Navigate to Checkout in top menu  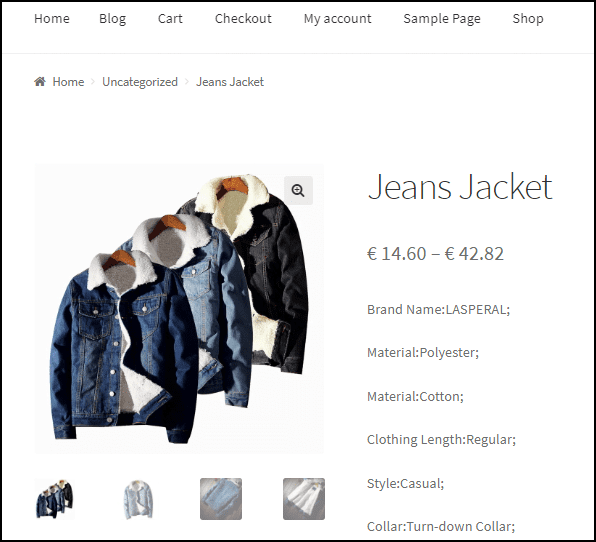tap(243, 18)
